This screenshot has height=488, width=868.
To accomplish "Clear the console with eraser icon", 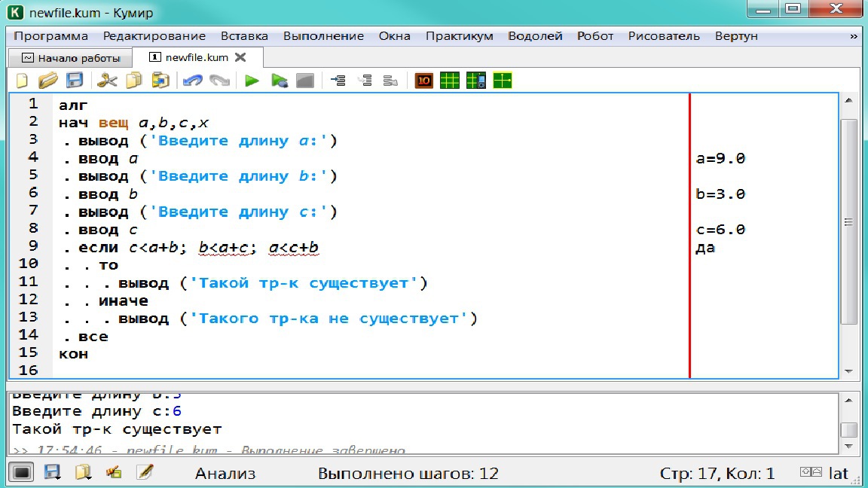I will [x=114, y=472].
